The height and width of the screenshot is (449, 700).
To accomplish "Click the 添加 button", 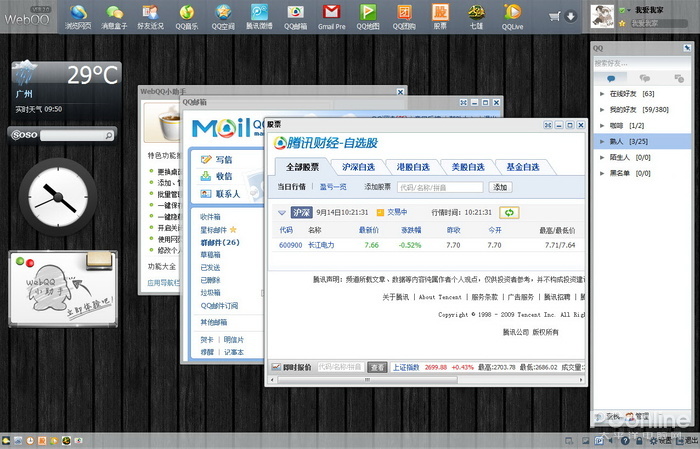I will click(x=500, y=187).
